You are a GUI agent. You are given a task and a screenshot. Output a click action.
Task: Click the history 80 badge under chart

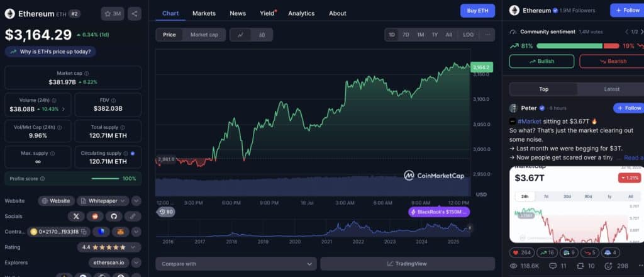coord(166,212)
